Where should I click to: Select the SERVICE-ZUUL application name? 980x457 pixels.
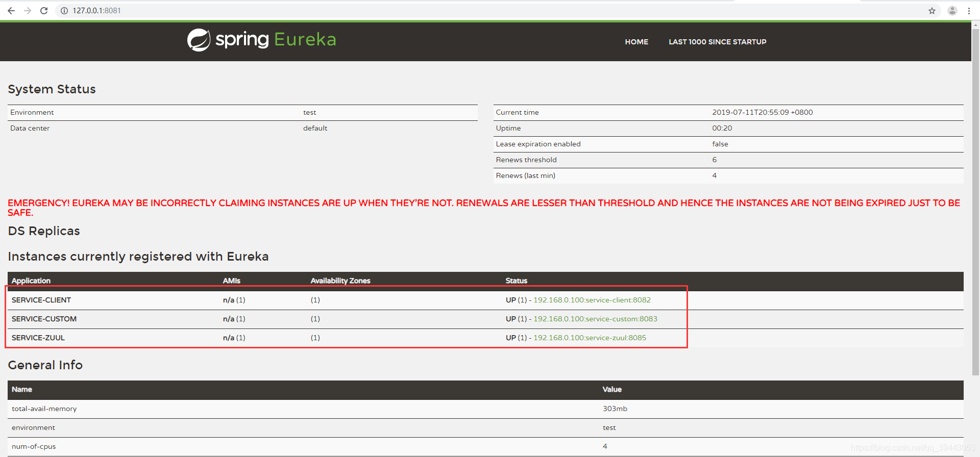pos(38,338)
